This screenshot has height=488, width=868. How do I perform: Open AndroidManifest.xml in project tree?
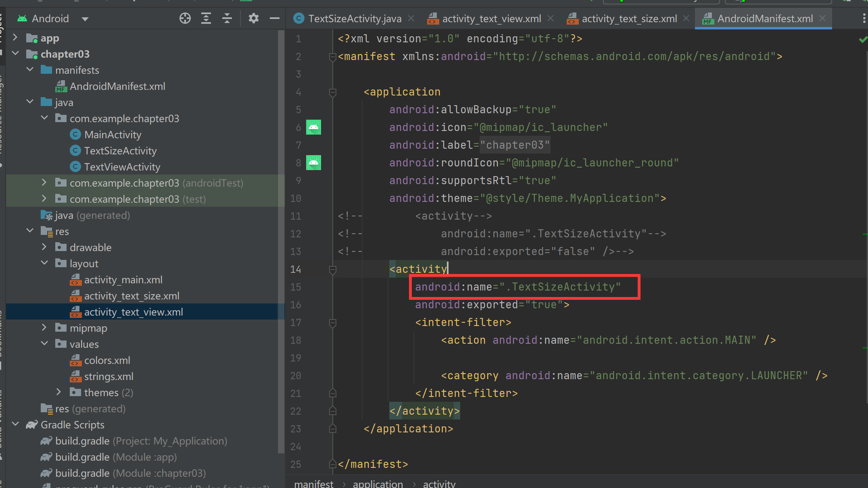[x=117, y=86]
